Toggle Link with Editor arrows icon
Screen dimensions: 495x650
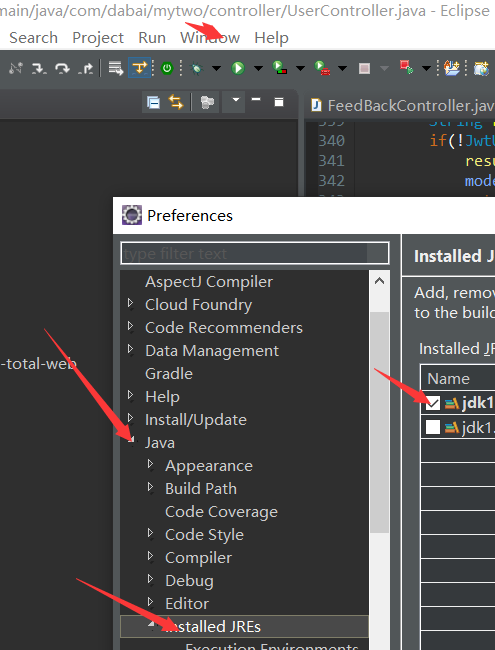176,102
